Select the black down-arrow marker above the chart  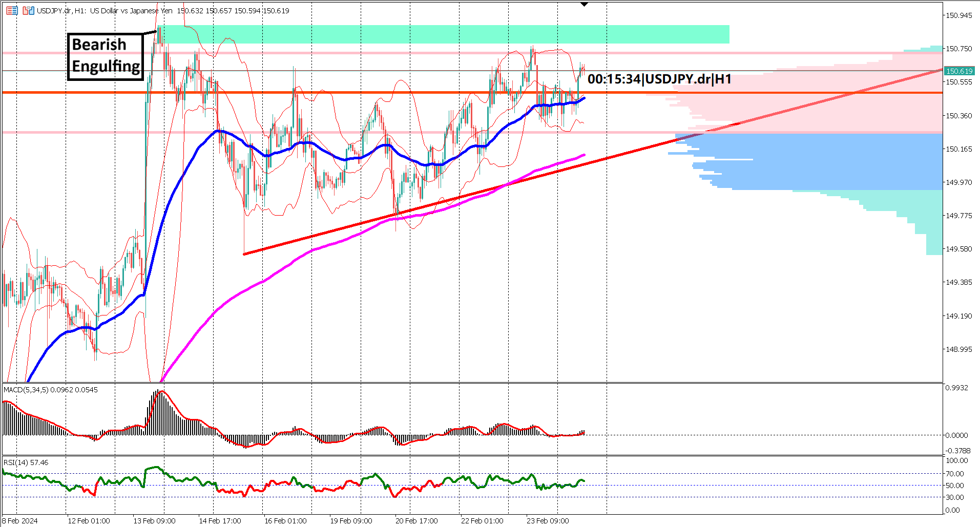point(584,4)
